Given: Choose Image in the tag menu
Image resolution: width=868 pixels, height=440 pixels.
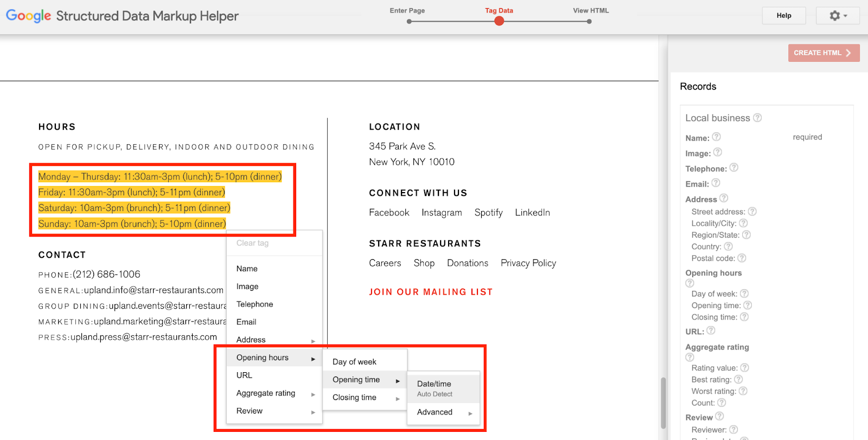Looking at the screenshot, I should (x=275, y=286).
